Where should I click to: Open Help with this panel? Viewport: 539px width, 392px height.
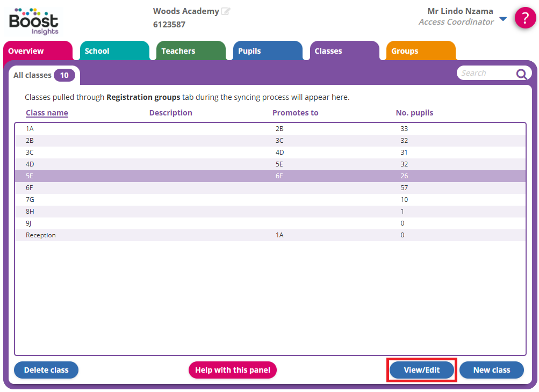tap(233, 370)
